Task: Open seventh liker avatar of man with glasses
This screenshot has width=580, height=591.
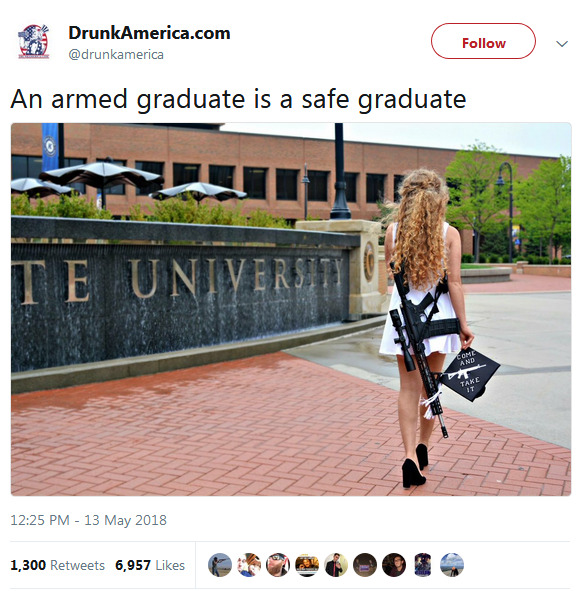Action: (x=394, y=565)
